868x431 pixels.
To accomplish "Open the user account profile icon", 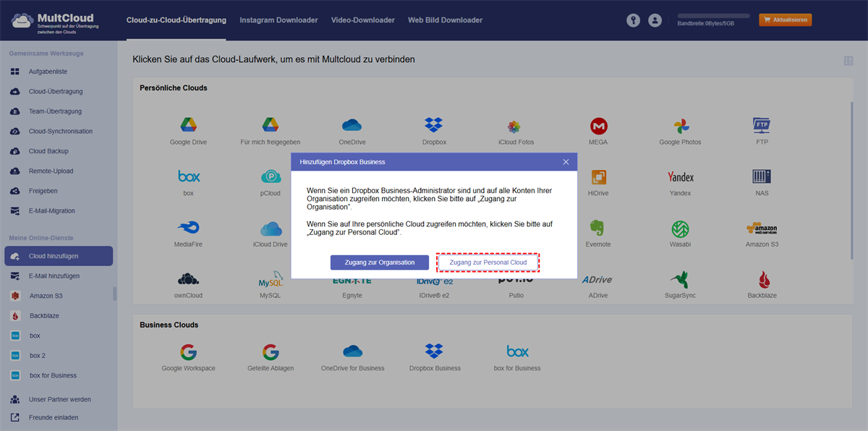I will coord(655,21).
